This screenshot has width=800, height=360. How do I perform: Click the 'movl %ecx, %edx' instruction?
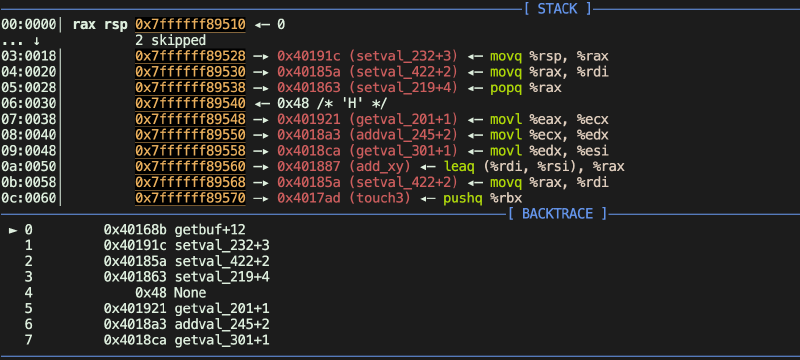point(549,135)
